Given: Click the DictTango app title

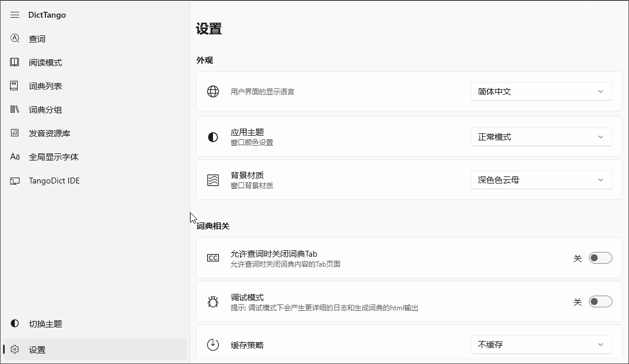Looking at the screenshot, I should [x=47, y=15].
